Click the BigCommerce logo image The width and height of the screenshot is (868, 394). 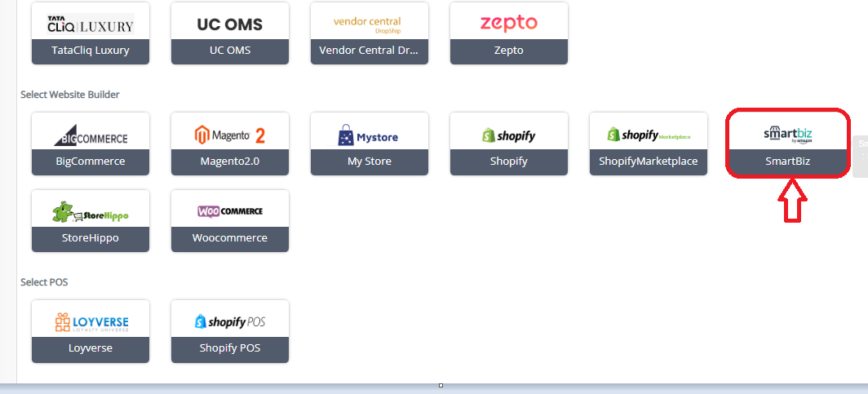tap(91, 135)
